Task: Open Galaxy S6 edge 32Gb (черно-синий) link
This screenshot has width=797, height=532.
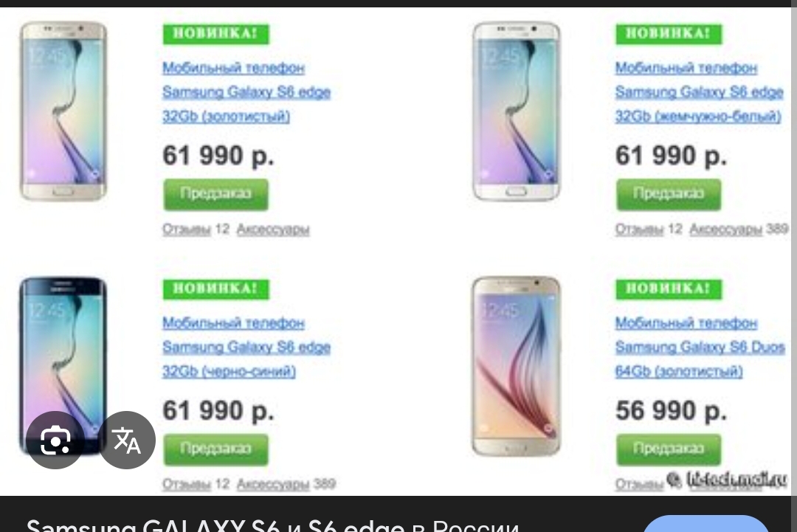Action: point(246,347)
